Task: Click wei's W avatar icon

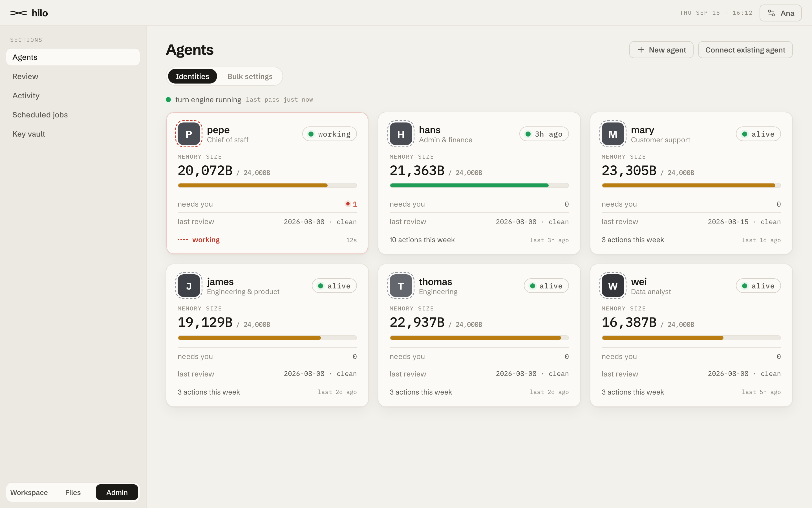Action: coord(613,286)
